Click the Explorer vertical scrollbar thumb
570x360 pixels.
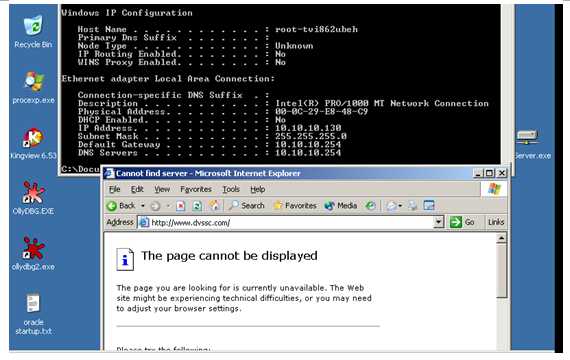point(502,271)
